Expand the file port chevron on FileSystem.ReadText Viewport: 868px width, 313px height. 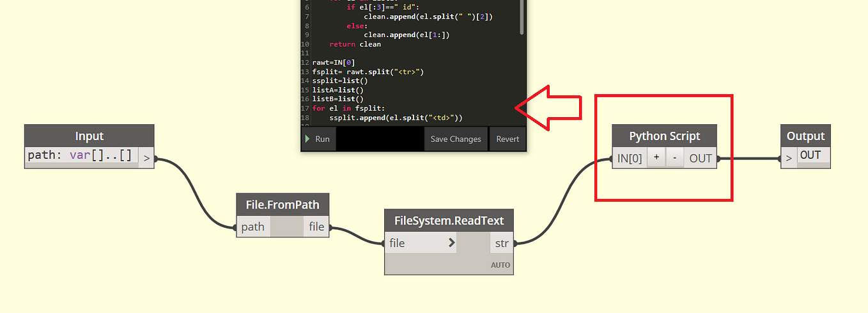pos(451,243)
